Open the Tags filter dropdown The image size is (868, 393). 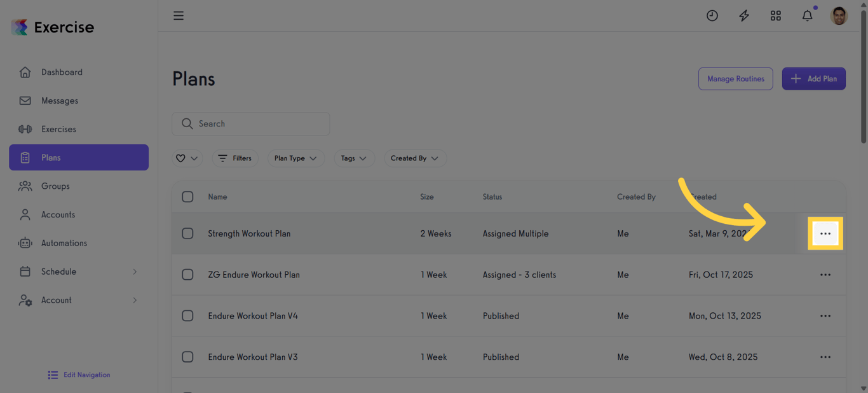354,158
